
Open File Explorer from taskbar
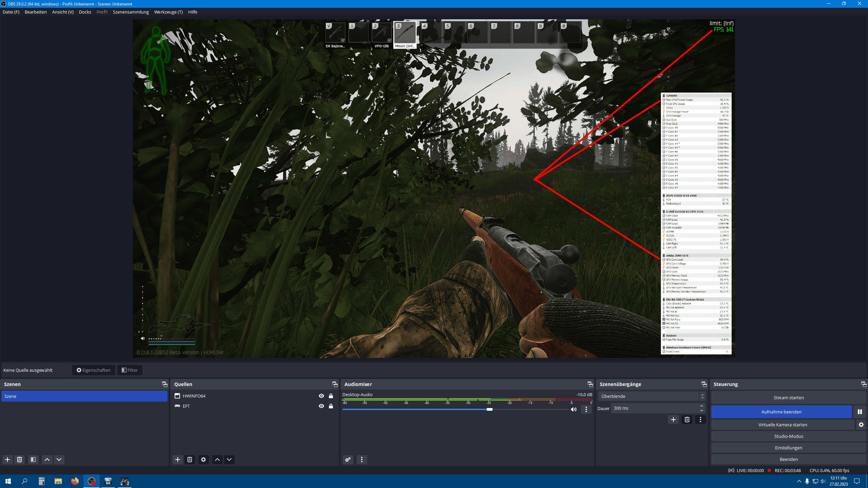point(58,481)
